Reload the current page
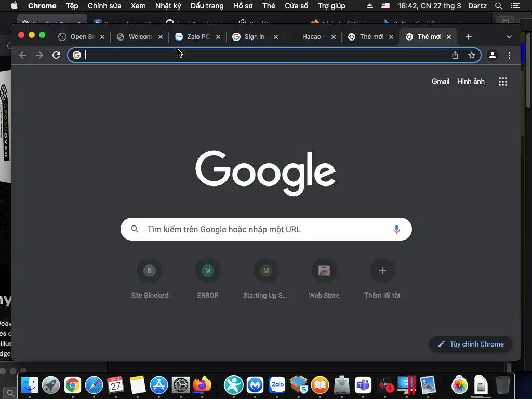This screenshot has width=532, height=399. point(56,55)
